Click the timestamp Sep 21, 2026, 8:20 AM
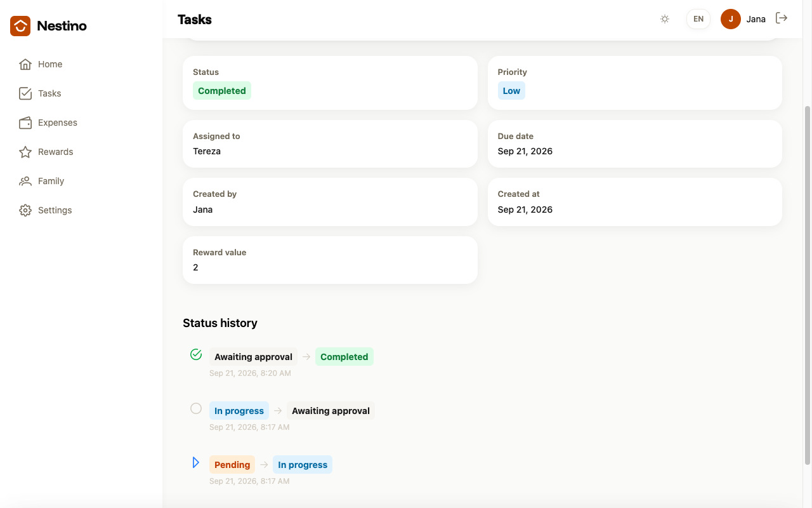The width and height of the screenshot is (812, 508). coord(250,373)
